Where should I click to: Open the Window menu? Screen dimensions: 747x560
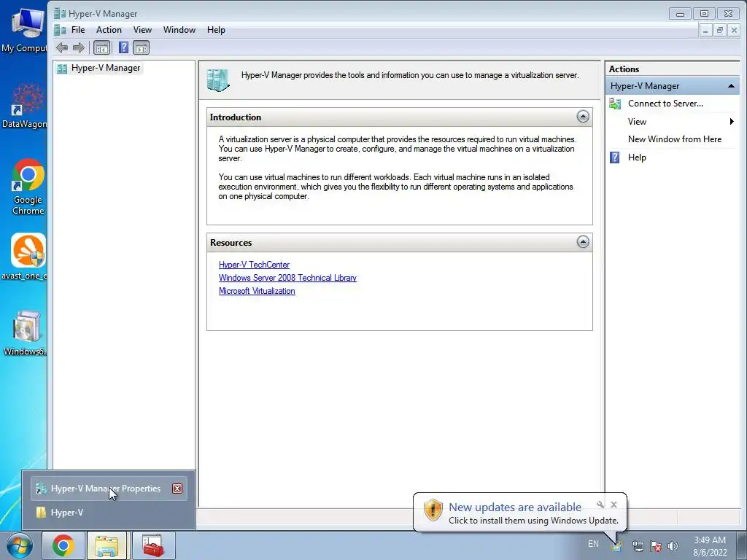[179, 30]
